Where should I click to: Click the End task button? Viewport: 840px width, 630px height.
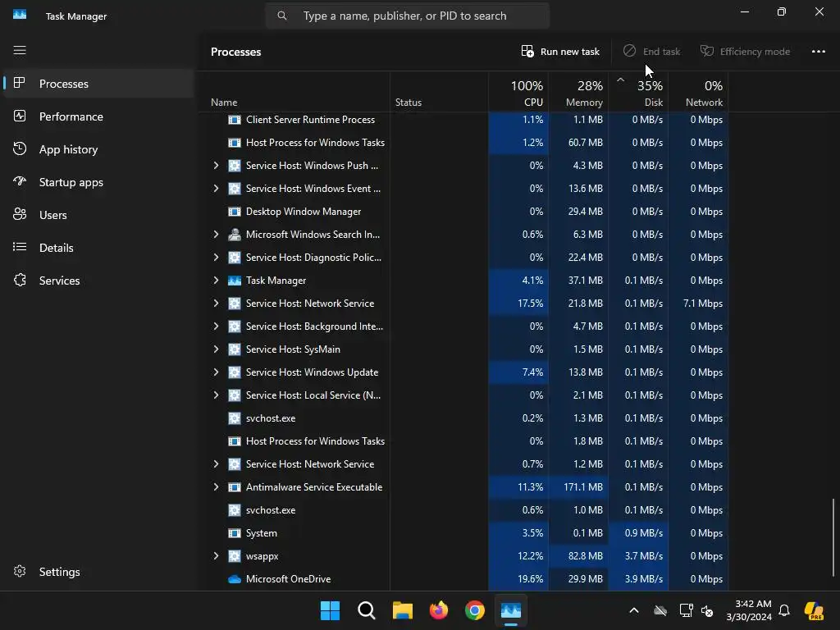[x=652, y=52]
